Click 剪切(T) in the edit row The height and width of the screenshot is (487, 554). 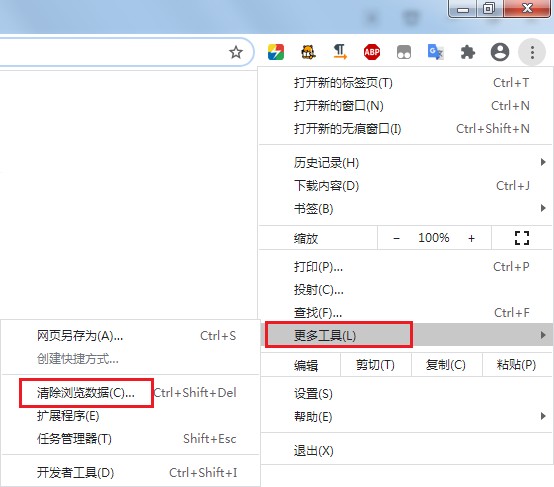coord(375,364)
